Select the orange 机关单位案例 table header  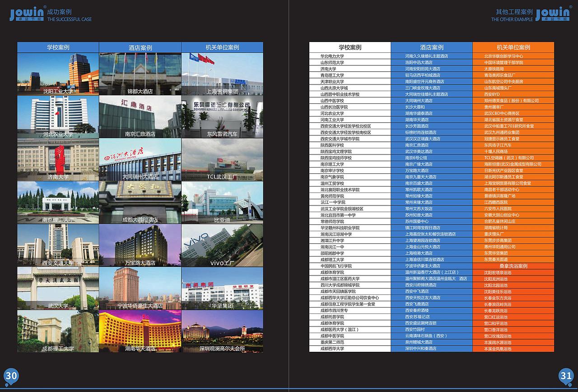(513, 47)
